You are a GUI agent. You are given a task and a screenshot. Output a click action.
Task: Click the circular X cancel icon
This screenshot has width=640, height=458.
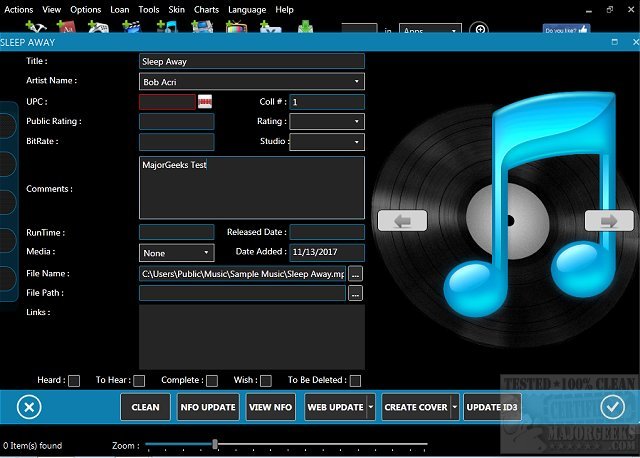pos(29,407)
